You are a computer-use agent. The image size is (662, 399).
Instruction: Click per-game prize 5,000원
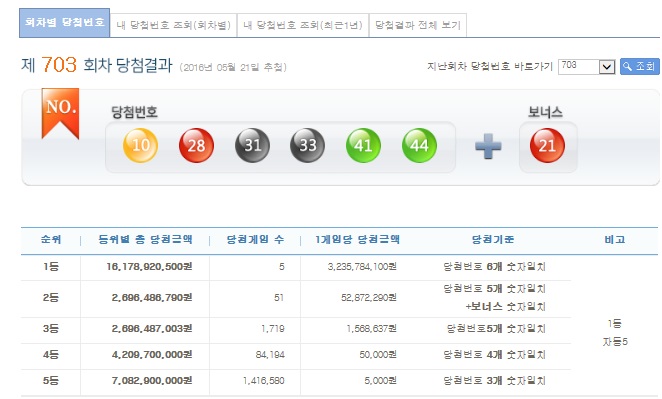click(x=380, y=381)
